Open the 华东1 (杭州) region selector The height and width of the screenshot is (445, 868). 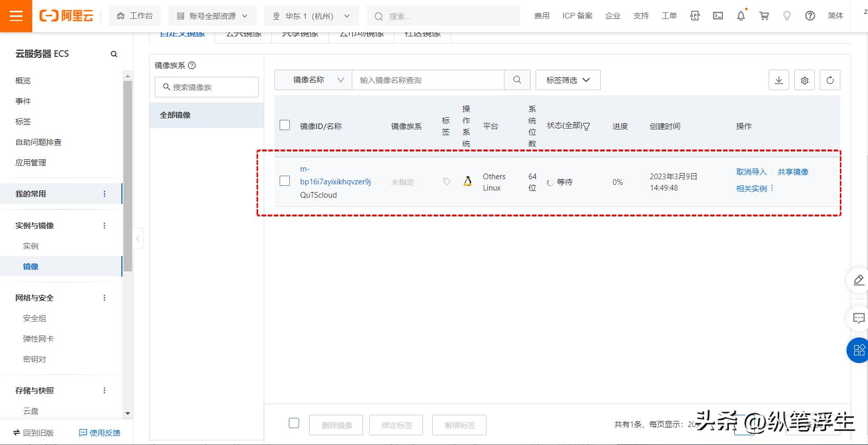click(x=311, y=16)
